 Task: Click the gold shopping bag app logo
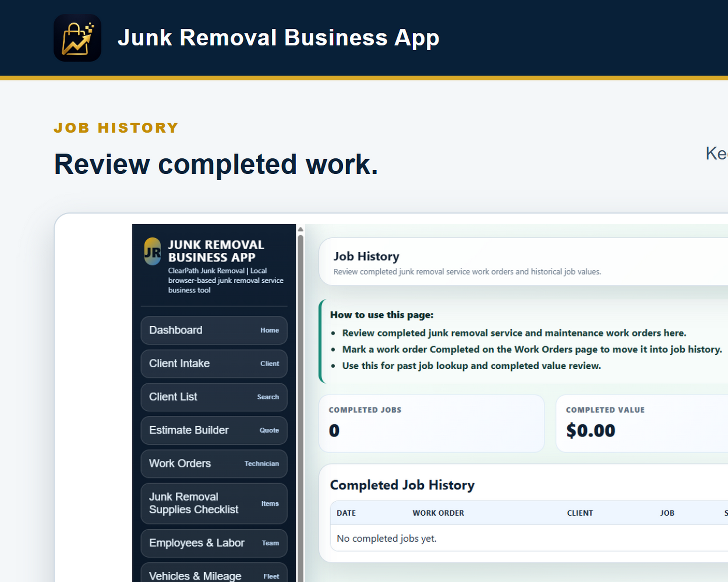coord(78,38)
